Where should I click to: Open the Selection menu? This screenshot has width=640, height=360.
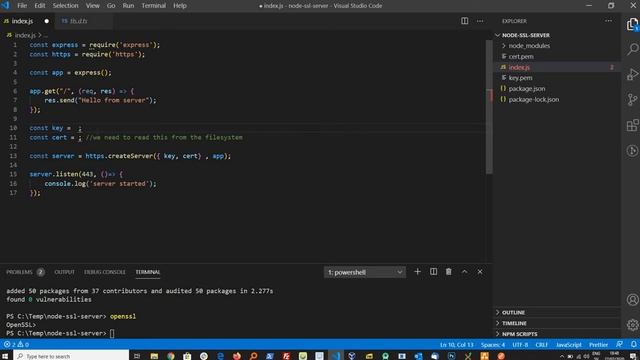click(x=65, y=6)
